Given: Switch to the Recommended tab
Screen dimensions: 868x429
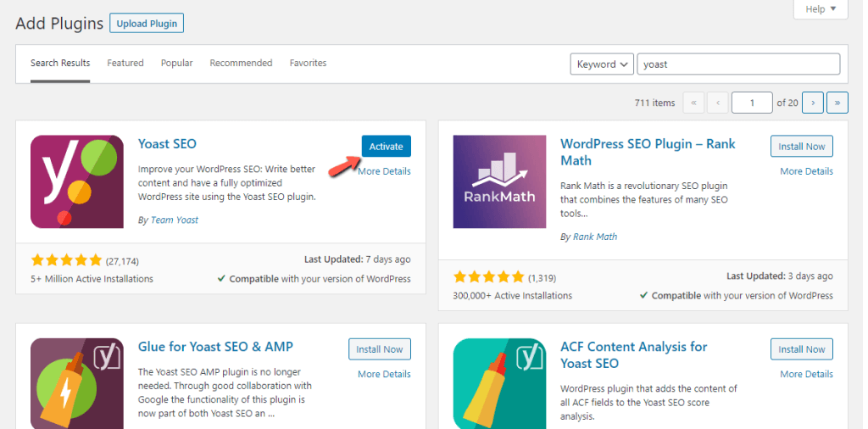Looking at the screenshot, I should [x=241, y=63].
